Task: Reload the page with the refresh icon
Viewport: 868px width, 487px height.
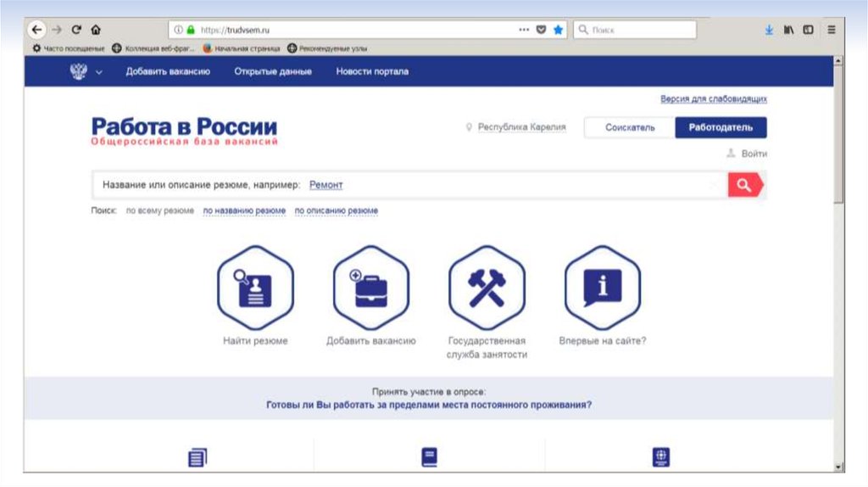Action: tap(76, 30)
